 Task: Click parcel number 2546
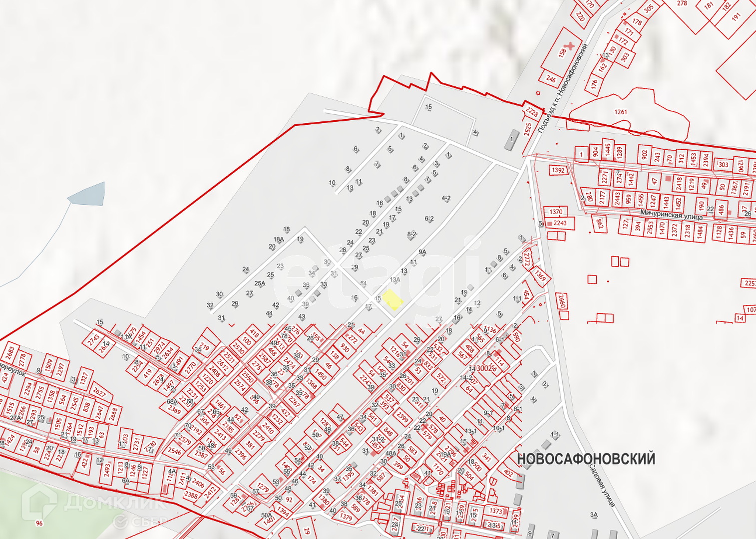pyautogui.click(x=175, y=451)
